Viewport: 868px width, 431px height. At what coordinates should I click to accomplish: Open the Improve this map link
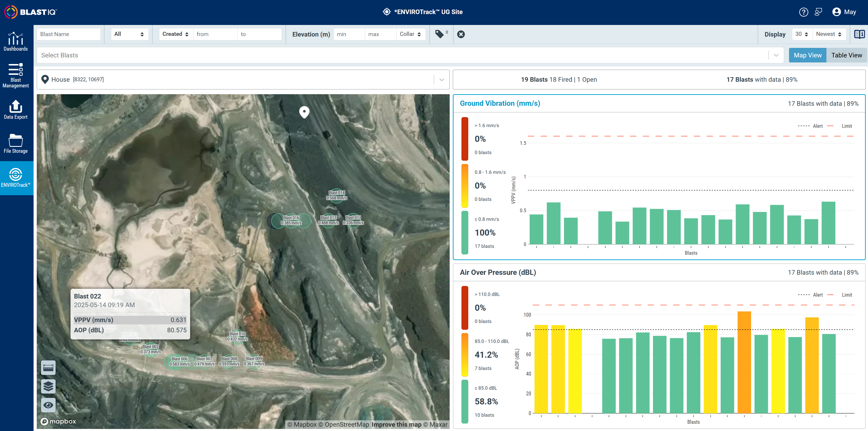pyautogui.click(x=396, y=425)
